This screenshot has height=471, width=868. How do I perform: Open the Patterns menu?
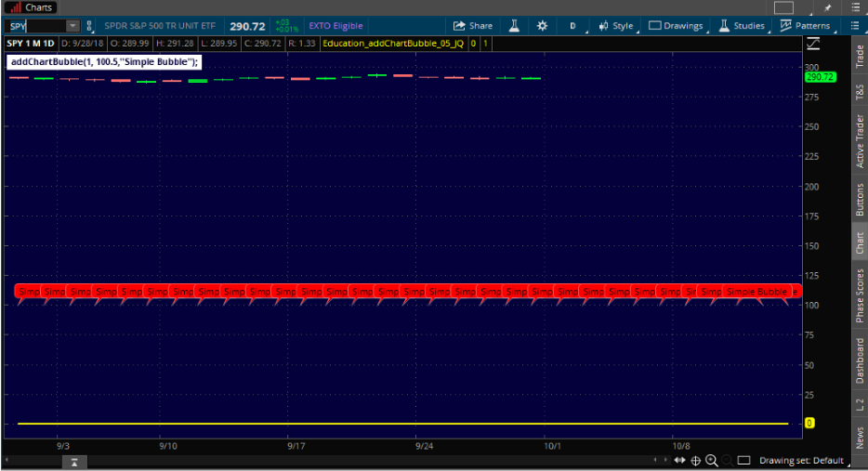805,26
